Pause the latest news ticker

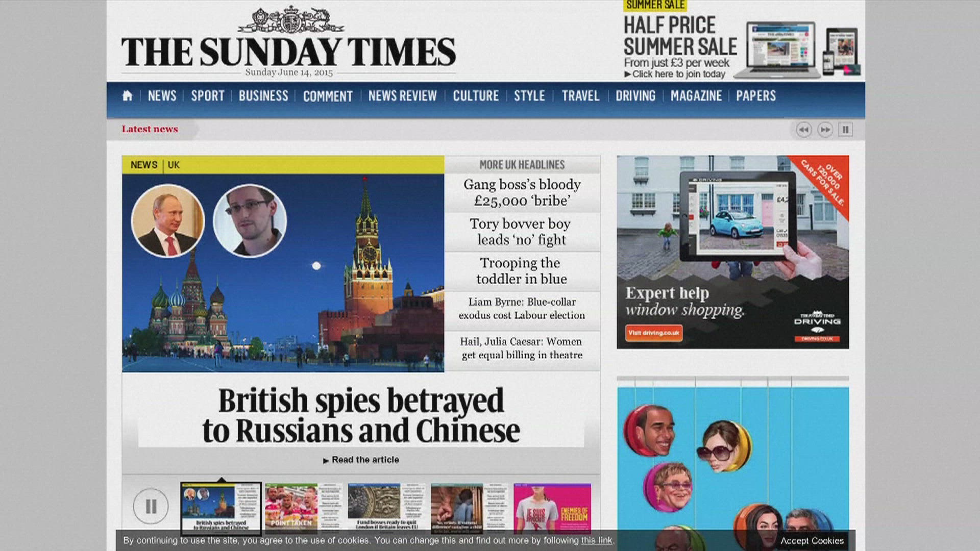(845, 130)
